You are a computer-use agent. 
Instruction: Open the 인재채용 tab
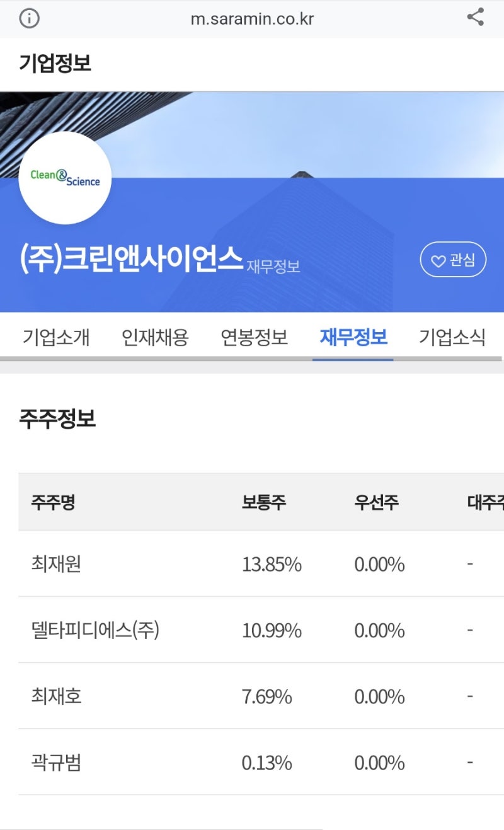tap(154, 338)
